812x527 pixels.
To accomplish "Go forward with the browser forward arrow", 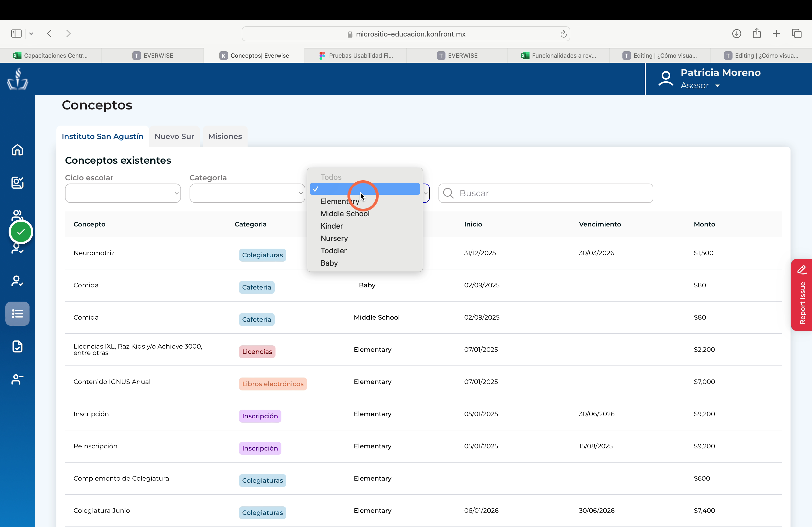I will (x=68, y=33).
